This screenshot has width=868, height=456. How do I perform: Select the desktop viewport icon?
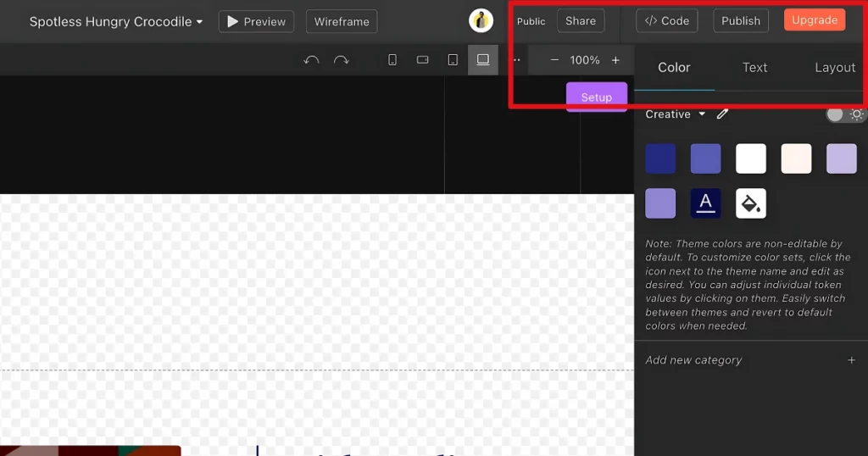pos(482,60)
